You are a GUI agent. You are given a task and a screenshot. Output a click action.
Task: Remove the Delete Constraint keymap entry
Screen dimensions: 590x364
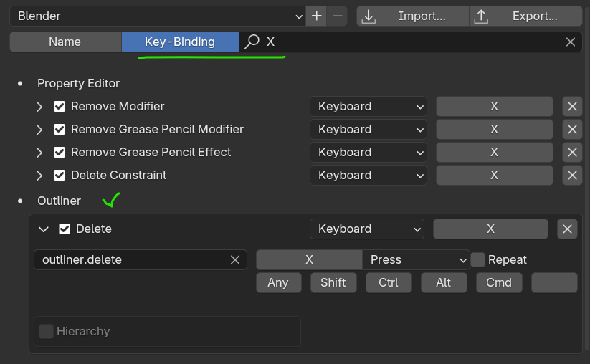571,176
